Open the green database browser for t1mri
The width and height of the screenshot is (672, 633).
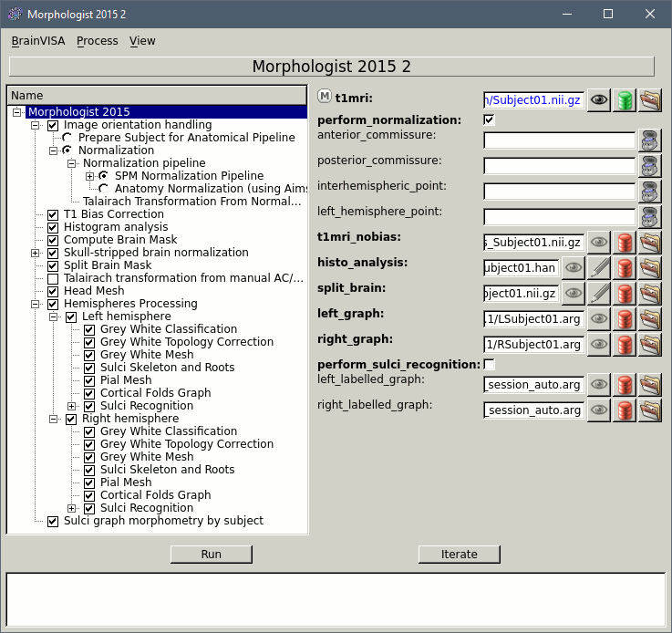pos(625,100)
